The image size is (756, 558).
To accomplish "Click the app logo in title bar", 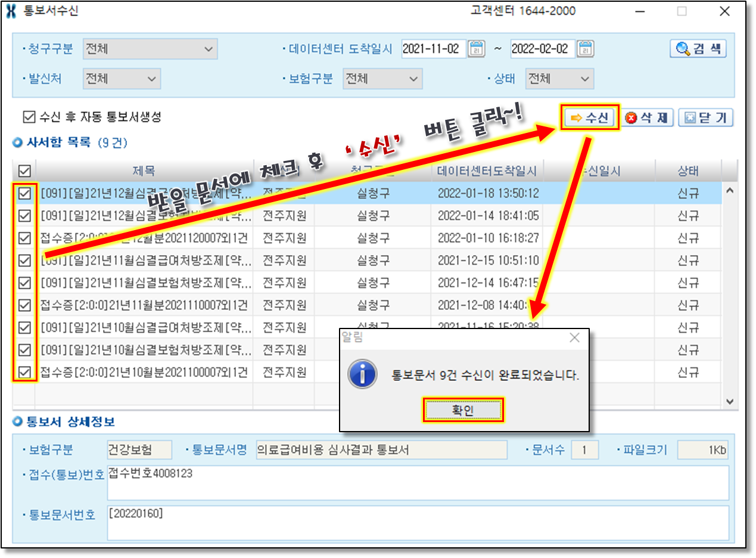I will pyautogui.click(x=11, y=11).
